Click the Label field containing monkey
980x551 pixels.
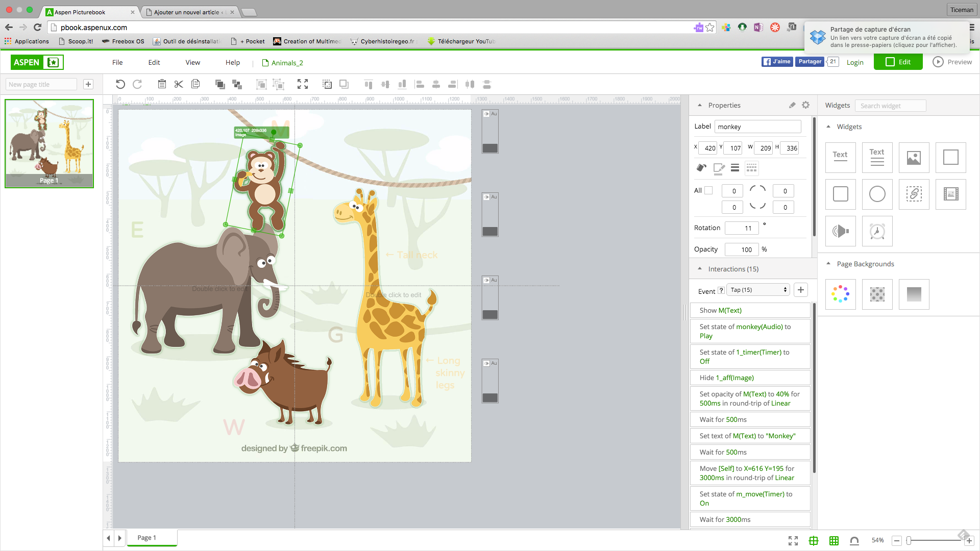[758, 127]
